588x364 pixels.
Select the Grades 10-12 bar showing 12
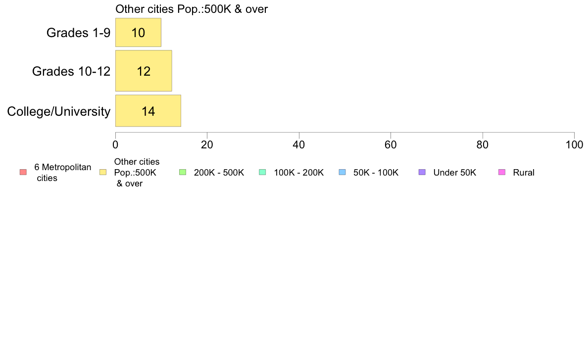coord(144,71)
